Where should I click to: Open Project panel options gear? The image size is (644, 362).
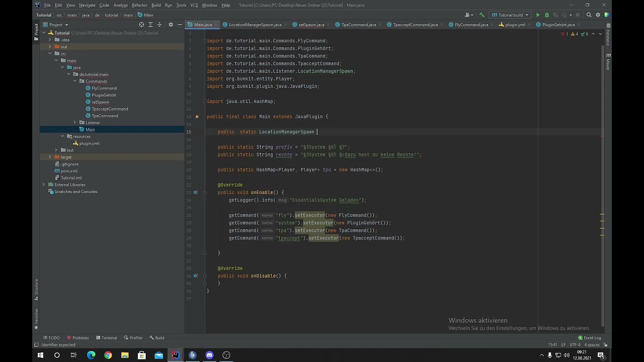[x=171, y=25]
